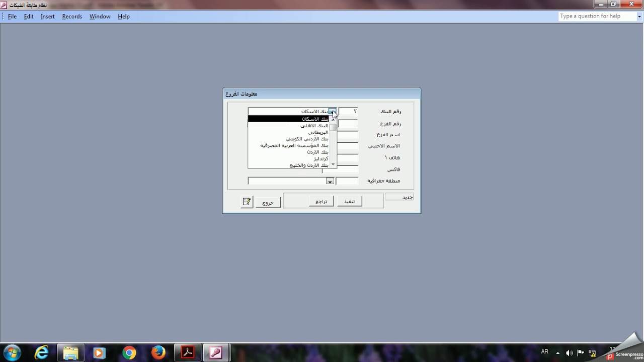Open the Insert menu
Image resolution: width=644 pixels, height=362 pixels.
48,17
